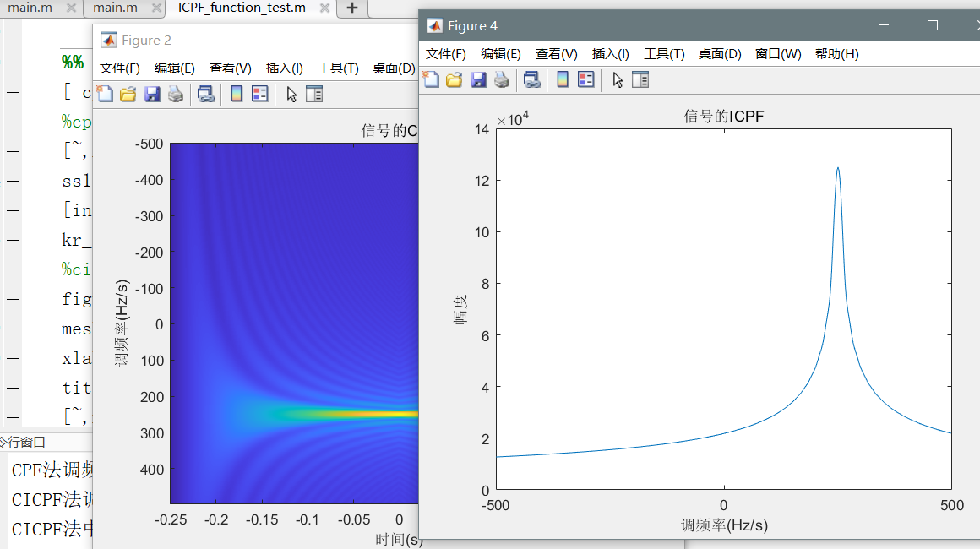Open 插入(I) menu in Figure 2
Image resolution: width=980 pixels, height=549 pixels.
[285, 68]
